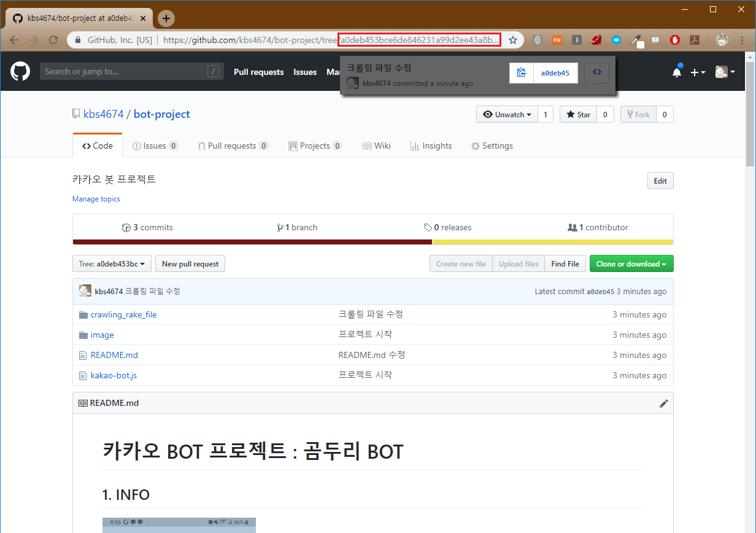Bookmark this page with star icon
This screenshot has width=756, height=533.
tap(513, 40)
